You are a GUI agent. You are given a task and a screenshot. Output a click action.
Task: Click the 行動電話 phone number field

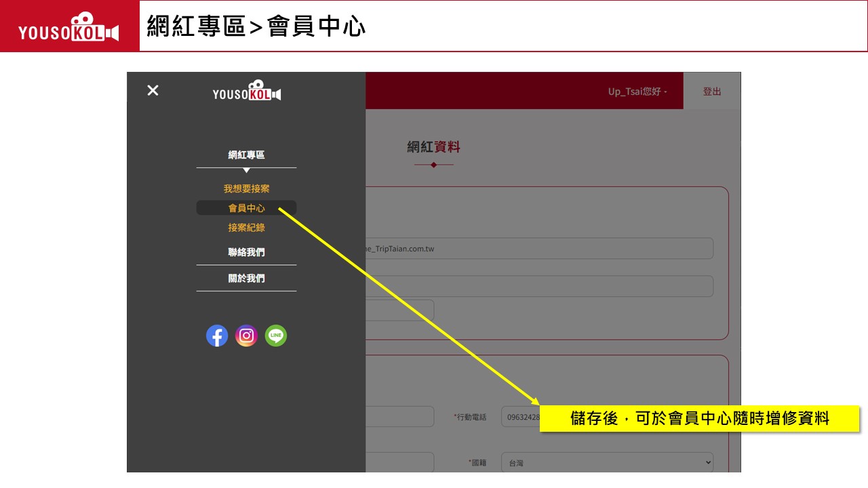[x=520, y=417]
